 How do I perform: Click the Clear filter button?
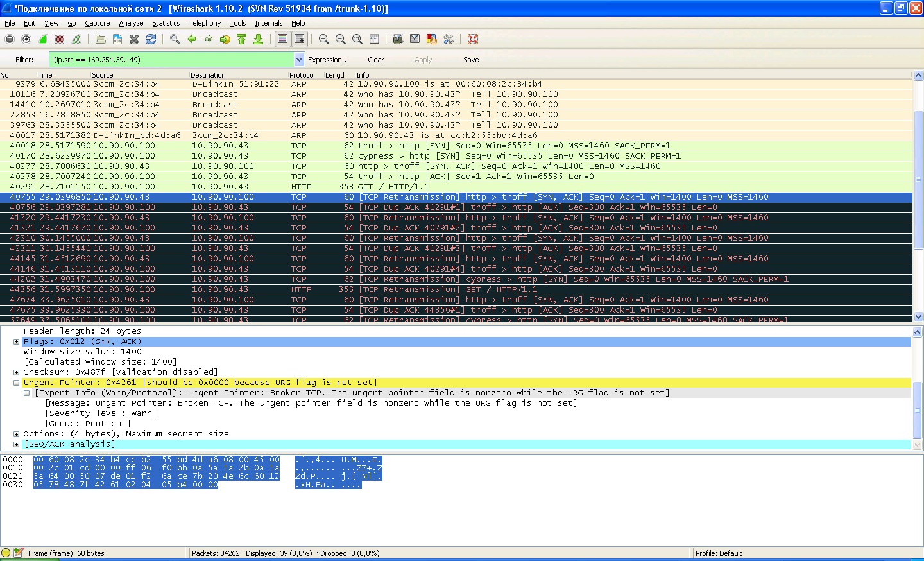[375, 60]
